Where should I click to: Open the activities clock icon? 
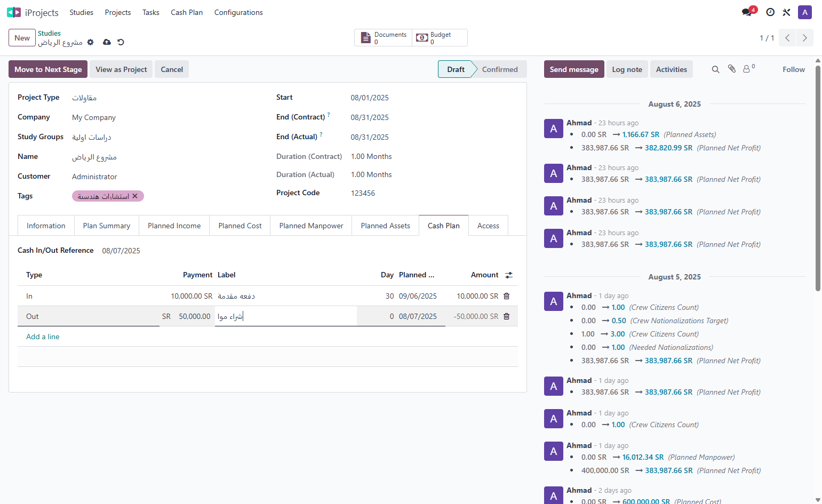[770, 12]
